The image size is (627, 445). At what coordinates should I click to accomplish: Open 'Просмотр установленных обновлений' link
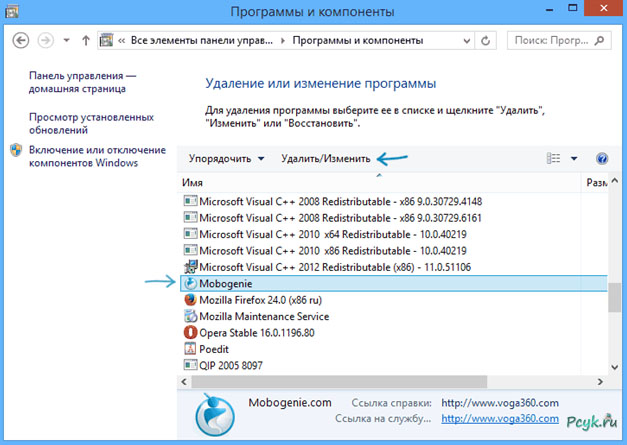click(91, 124)
